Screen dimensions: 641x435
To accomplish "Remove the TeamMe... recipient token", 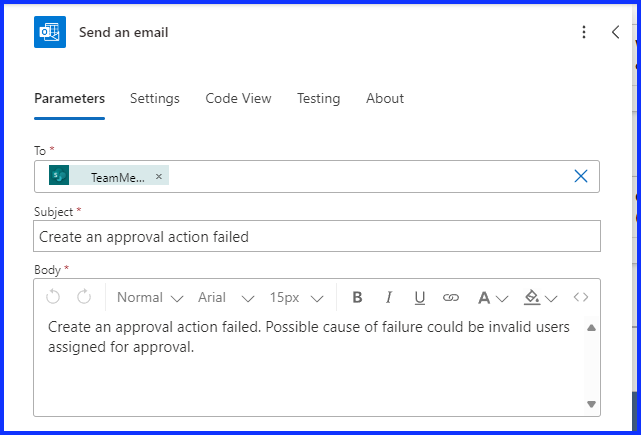I will pyautogui.click(x=159, y=177).
